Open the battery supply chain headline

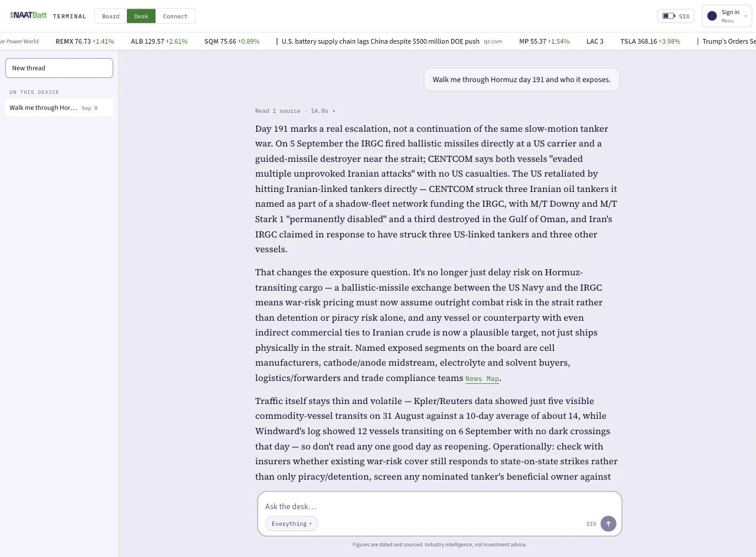pyautogui.click(x=380, y=41)
